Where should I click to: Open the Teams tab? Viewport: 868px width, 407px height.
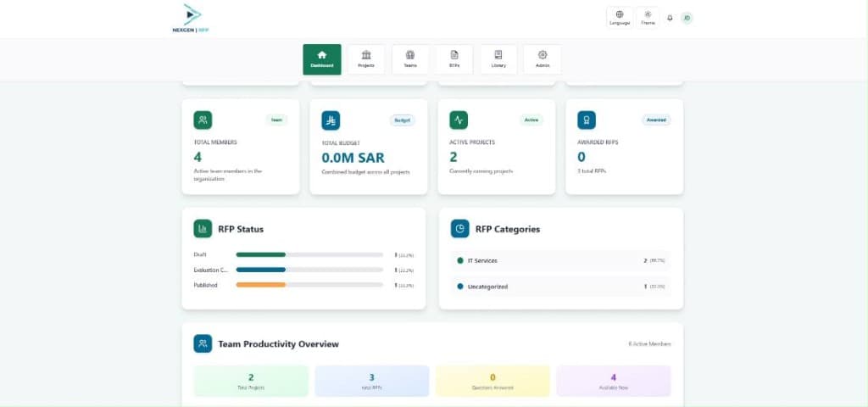coord(410,59)
